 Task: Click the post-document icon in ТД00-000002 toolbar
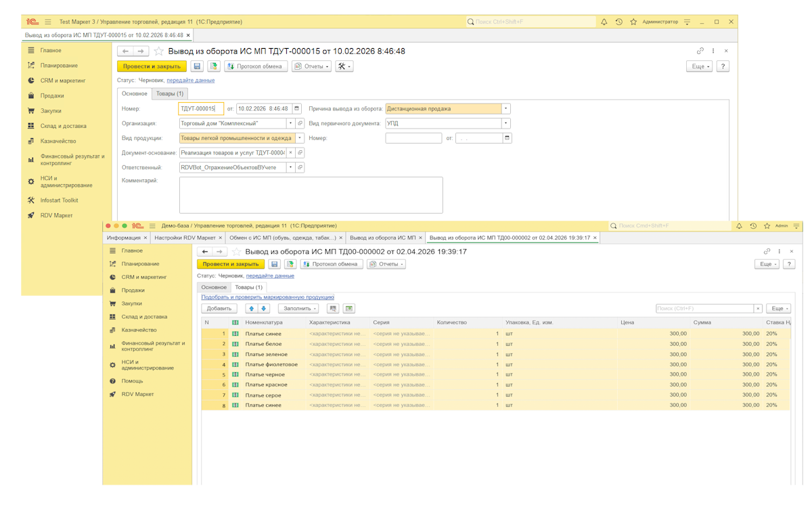(x=290, y=264)
